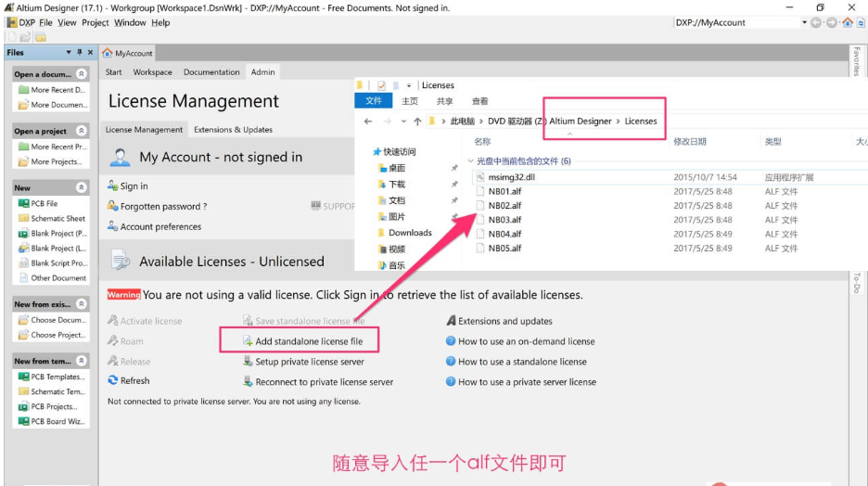Image resolution: width=868 pixels, height=486 pixels.
Task: Pin the Files panel
Action: coord(79,52)
